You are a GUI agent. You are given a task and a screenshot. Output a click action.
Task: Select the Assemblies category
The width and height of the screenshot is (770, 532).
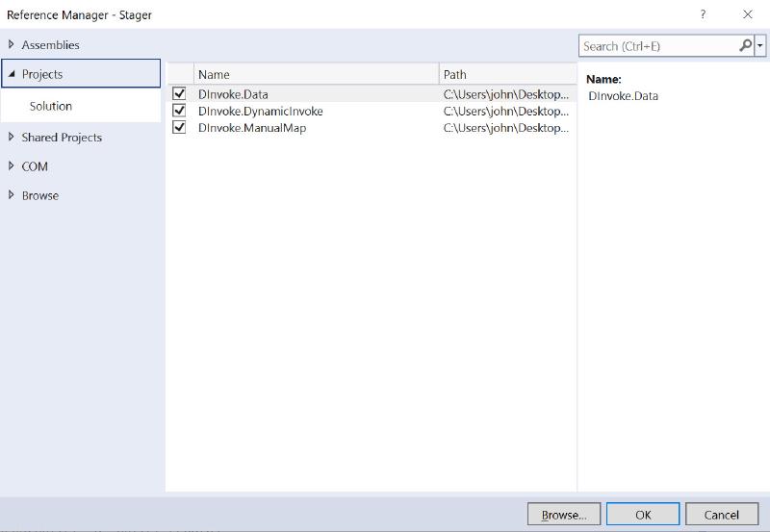coord(50,44)
